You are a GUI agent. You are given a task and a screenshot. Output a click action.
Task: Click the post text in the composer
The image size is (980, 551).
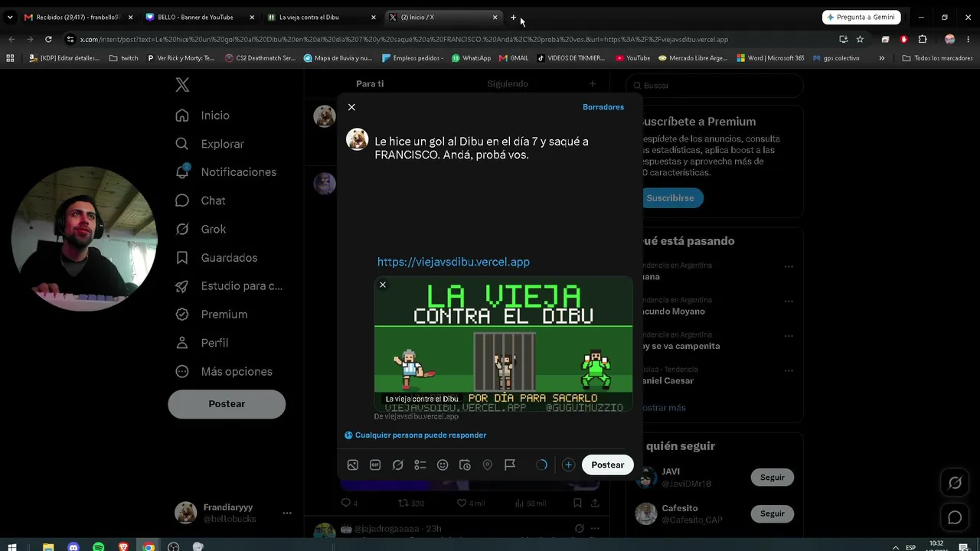click(x=482, y=148)
